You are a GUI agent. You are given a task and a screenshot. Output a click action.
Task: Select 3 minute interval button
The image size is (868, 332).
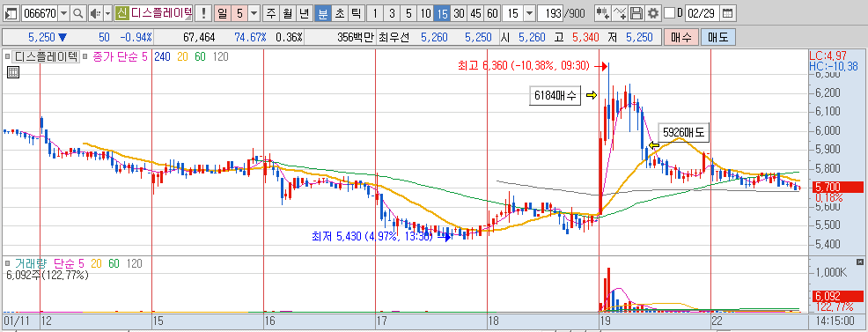pos(392,13)
